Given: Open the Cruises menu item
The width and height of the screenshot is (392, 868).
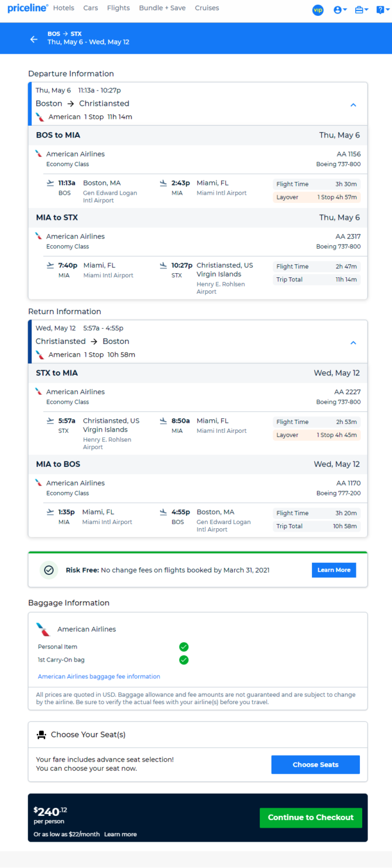Looking at the screenshot, I should point(207,8).
